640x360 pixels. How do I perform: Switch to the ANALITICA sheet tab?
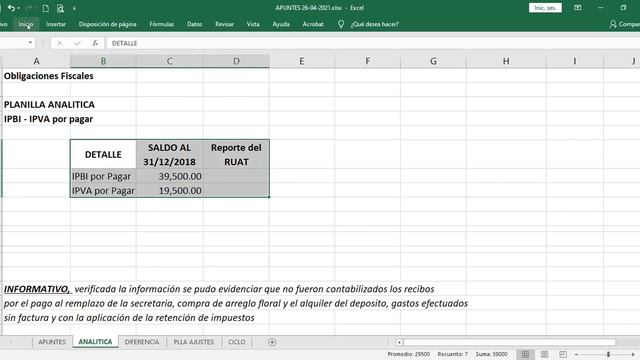point(95,342)
